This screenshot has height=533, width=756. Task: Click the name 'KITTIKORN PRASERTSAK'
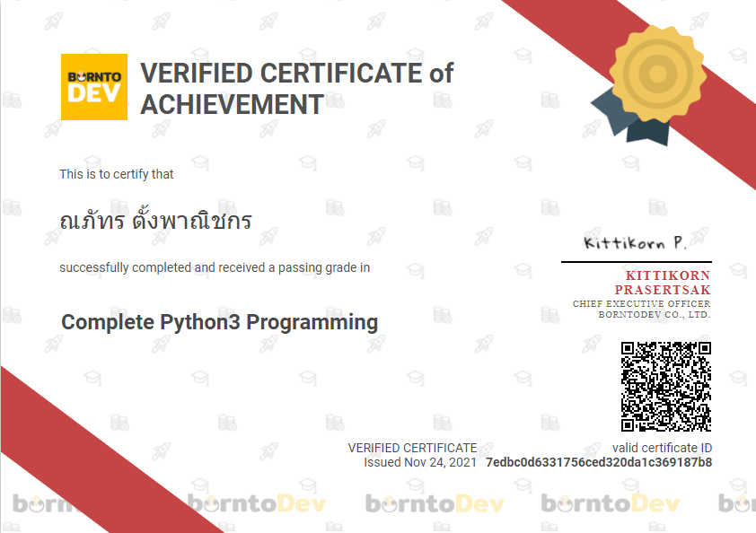pyautogui.click(x=663, y=283)
